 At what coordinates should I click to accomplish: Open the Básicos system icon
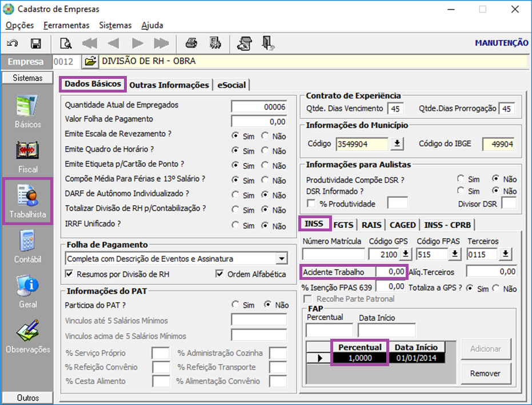click(27, 106)
